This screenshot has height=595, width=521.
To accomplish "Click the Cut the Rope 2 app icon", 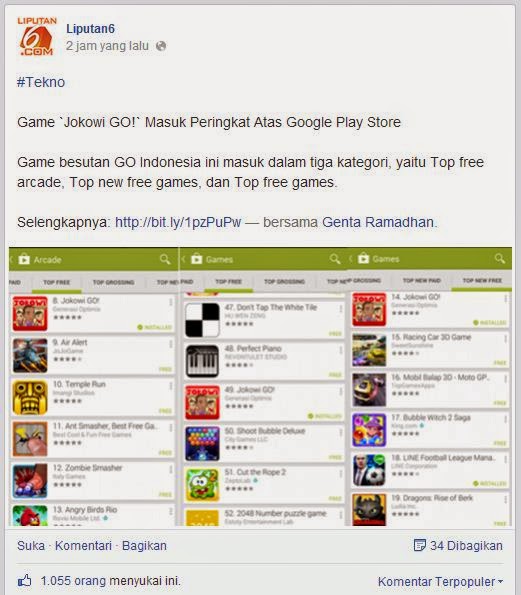I will pyautogui.click(x=202, y=485).
